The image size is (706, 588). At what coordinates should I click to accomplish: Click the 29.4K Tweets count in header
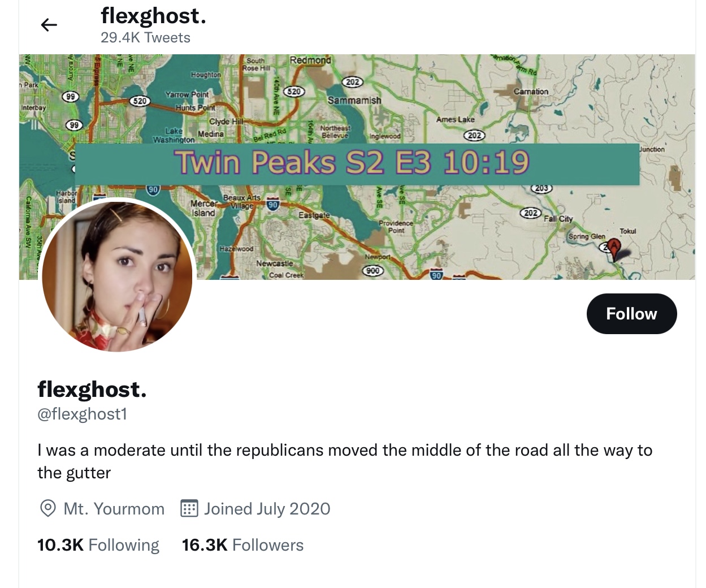click(145, 38)
